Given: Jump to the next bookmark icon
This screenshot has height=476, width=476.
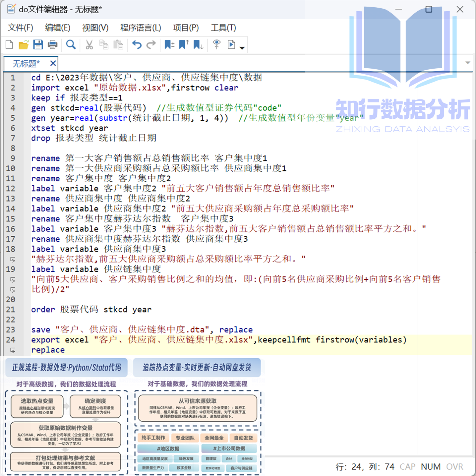Looking at the screenshot, I should (198, 44).
